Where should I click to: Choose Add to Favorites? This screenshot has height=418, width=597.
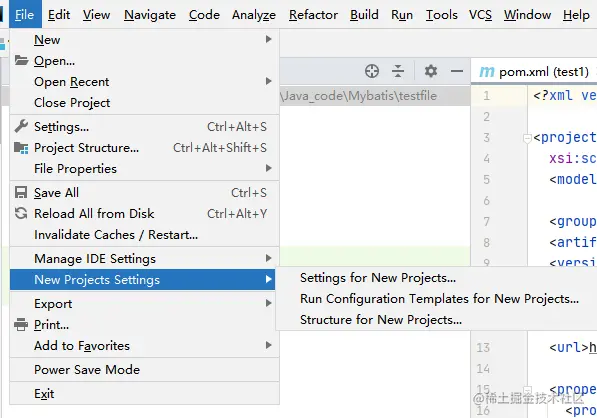tap(144, 345)
